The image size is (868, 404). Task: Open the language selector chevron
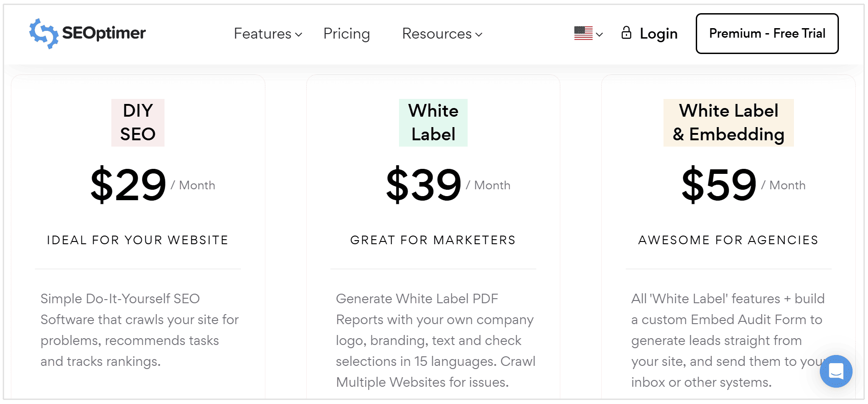click(x=599, y=35)
